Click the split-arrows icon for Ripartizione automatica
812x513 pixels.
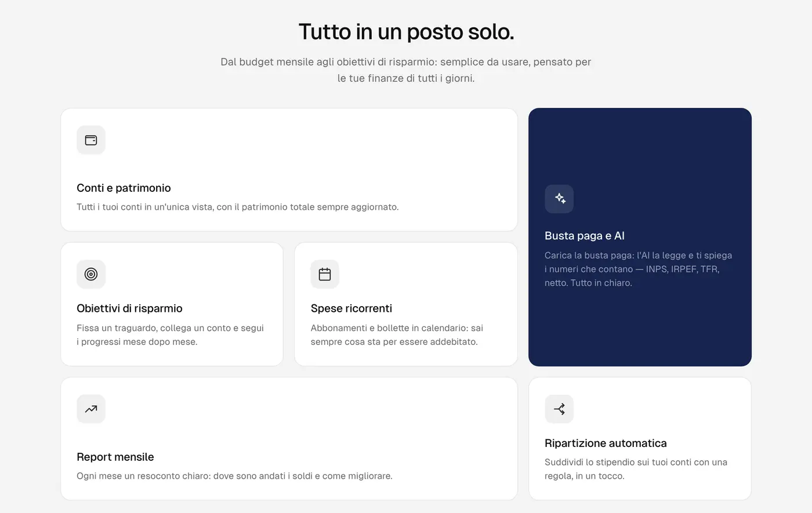tap(560, 409)
